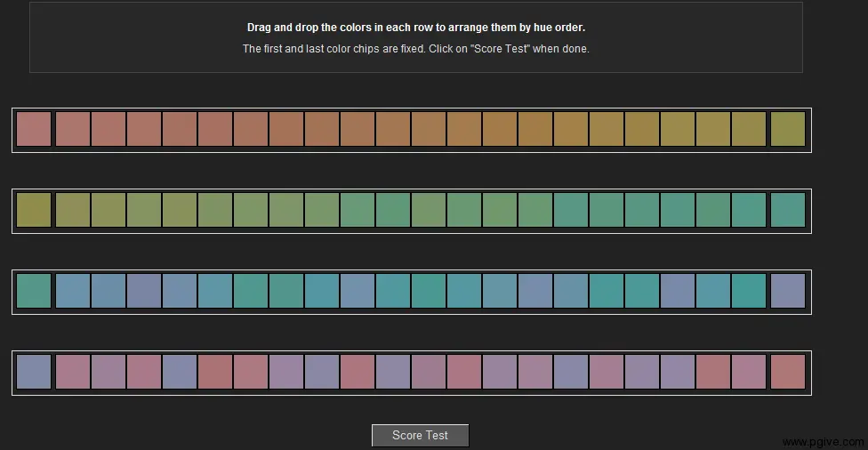Select the fixed olive first chip in row two
Screen dimensions: 868x450
pos(34,210)
